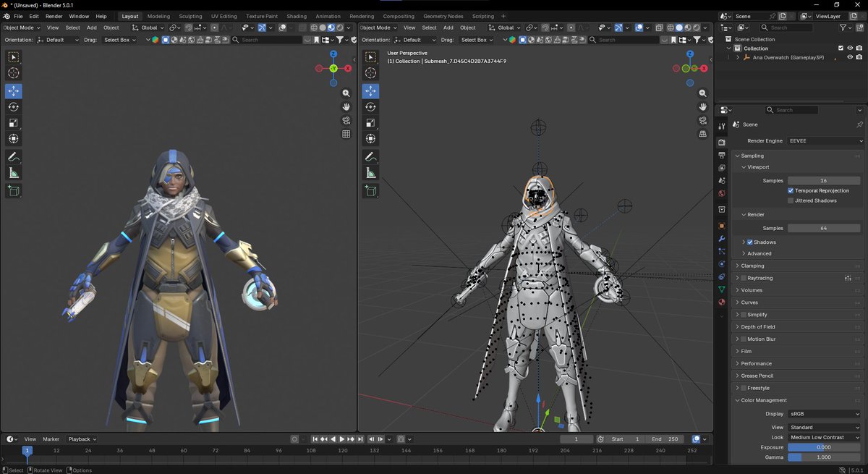Add a new workspace tab with plus
The height and width of the screenshot is (474, 868).
click(x=503, y=16)
